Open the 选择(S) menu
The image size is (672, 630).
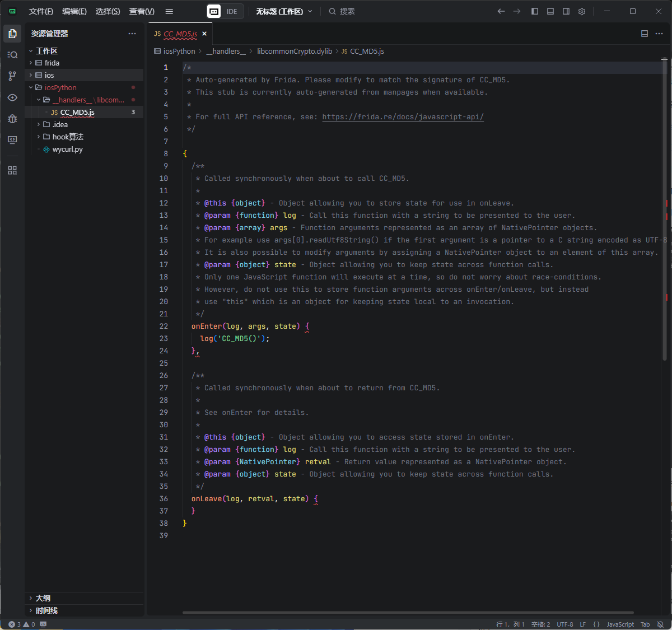(x=108, y=11)
